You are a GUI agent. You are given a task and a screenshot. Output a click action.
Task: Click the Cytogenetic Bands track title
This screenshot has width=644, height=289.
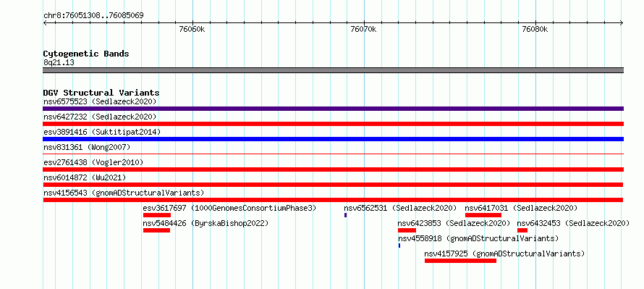pyautogui.click(x=86, y=54)
